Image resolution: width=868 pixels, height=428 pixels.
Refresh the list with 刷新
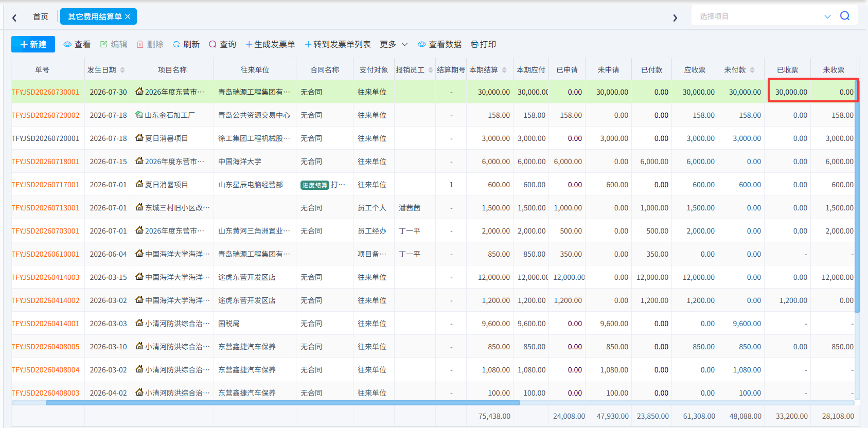coord(186,44)
